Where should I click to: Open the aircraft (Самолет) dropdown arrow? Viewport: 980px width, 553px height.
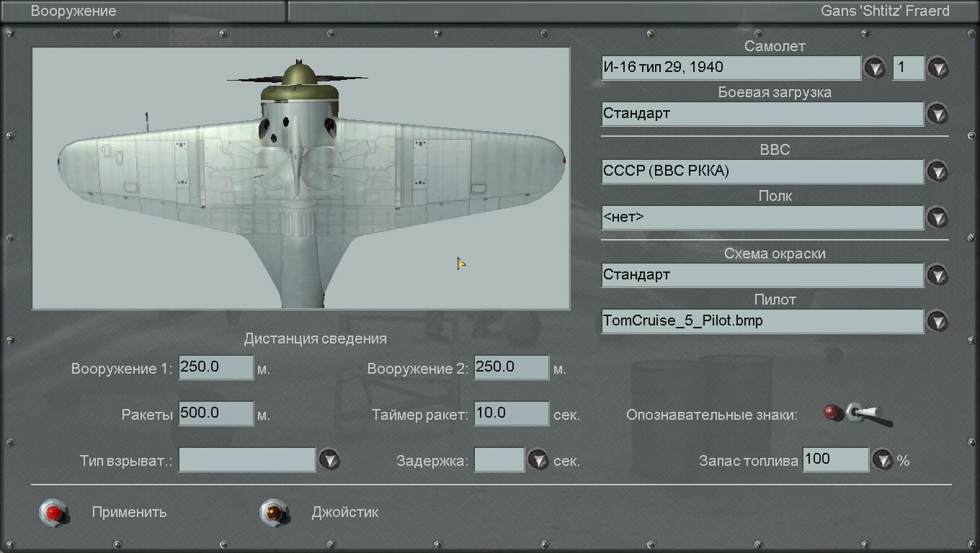875,68
